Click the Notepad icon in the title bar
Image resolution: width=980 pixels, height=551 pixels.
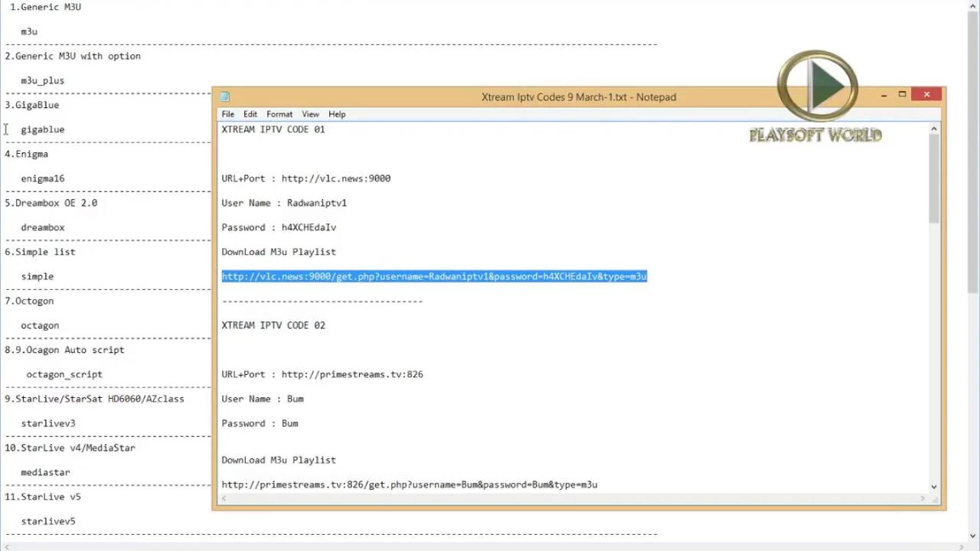click(x=224, y=96)
